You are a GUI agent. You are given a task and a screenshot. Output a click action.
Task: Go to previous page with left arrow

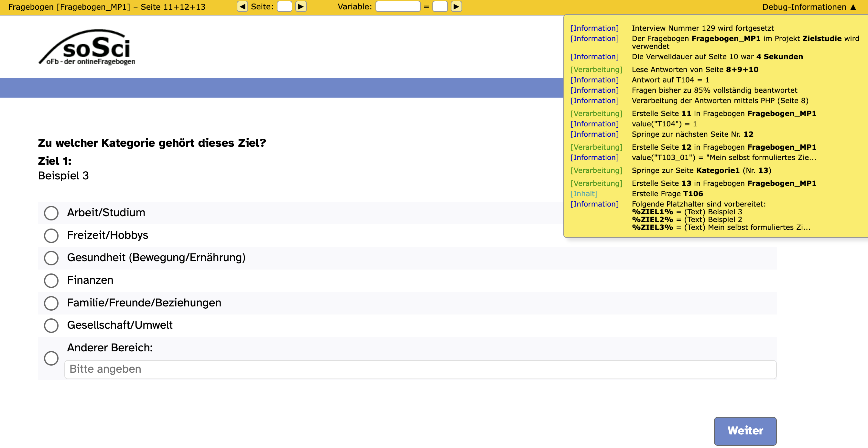click(x=242, y=6)
